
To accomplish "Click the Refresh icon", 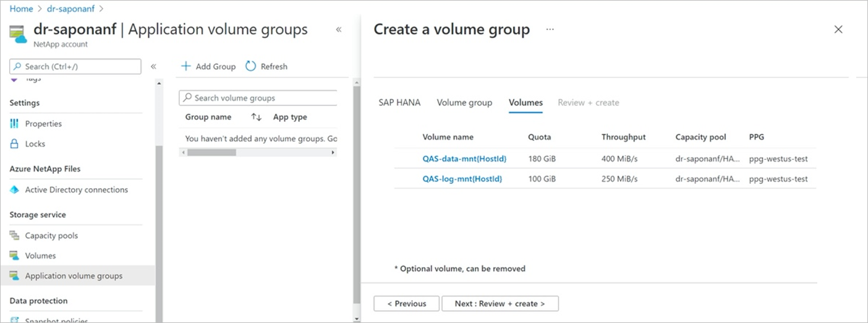I will [x=250, y=66].
